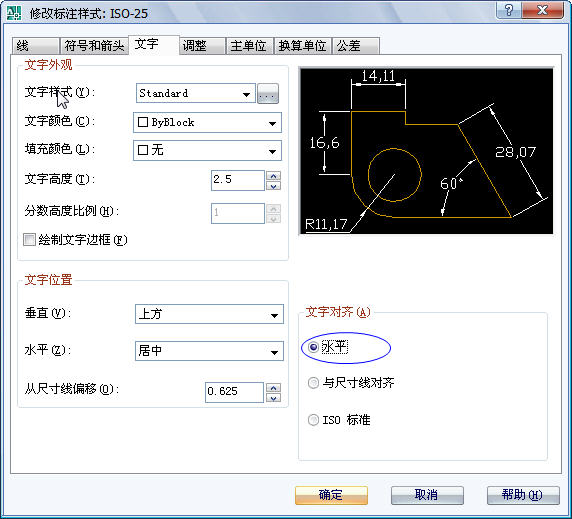Increase 从尺寸线偏移 with up arrow
The height and width of the screenshot is (519, 572).
(x=274, y=387)
